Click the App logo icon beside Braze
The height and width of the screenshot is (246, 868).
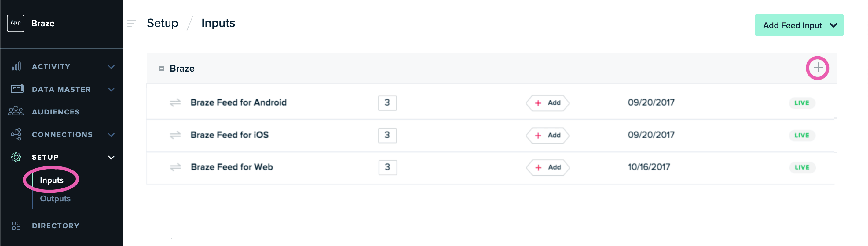point(16,23)
